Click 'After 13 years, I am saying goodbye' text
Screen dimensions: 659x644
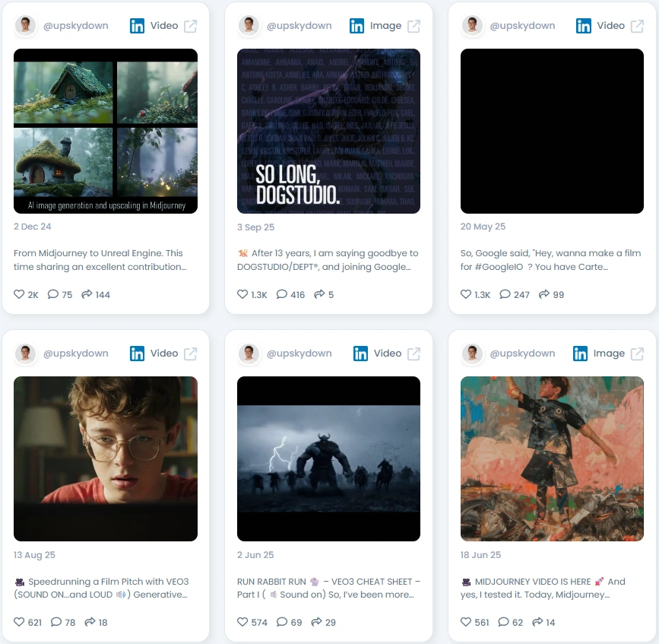pyautogui.click(x=328, y=260)
